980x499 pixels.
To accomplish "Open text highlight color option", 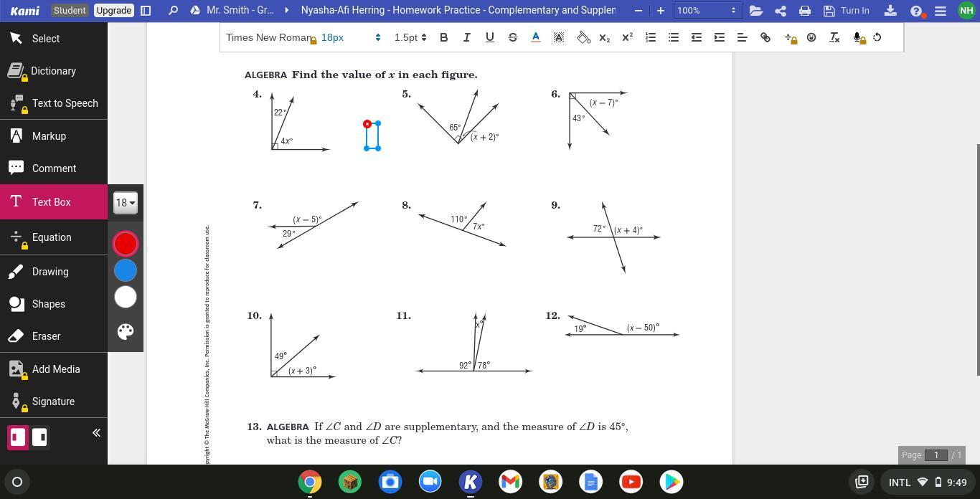I will tap(559, 37).
